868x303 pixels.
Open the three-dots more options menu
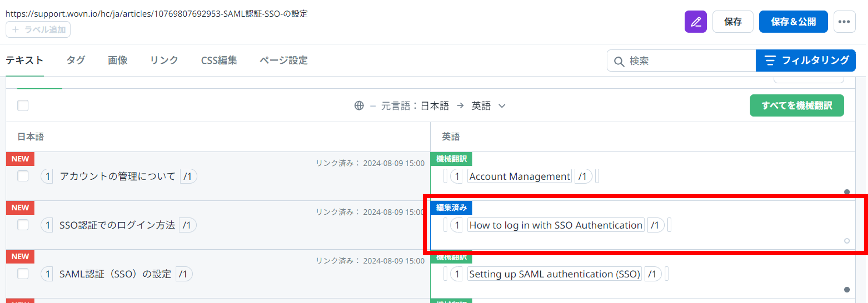(844, 22)
